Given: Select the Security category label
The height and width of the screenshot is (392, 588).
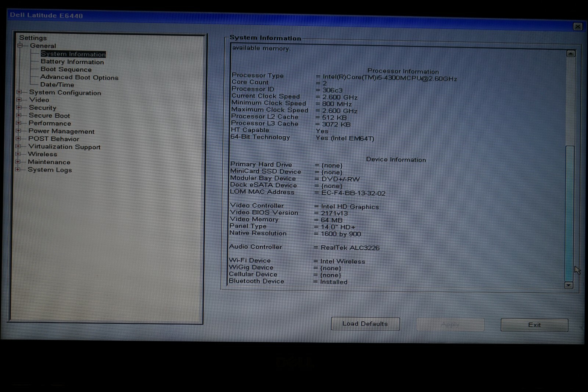Looking at the screenshot, I should click(x=43, y=108).
